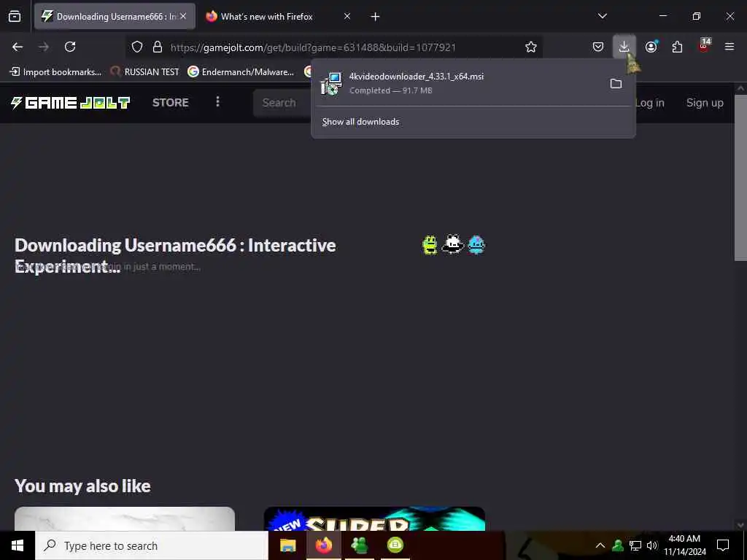Switch to What's new with Firefox tab
This screenshot has height=560, width=747.
click(267, 16)
